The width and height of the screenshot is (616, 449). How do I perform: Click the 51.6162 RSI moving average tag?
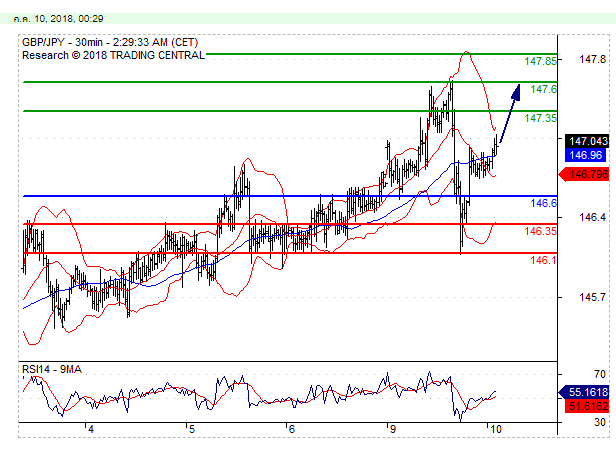click(587, 406)
